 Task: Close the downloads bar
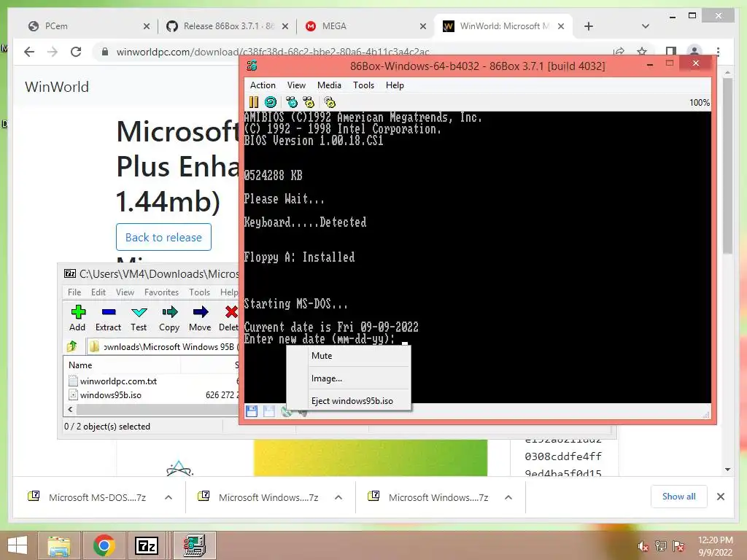point(721,497)
